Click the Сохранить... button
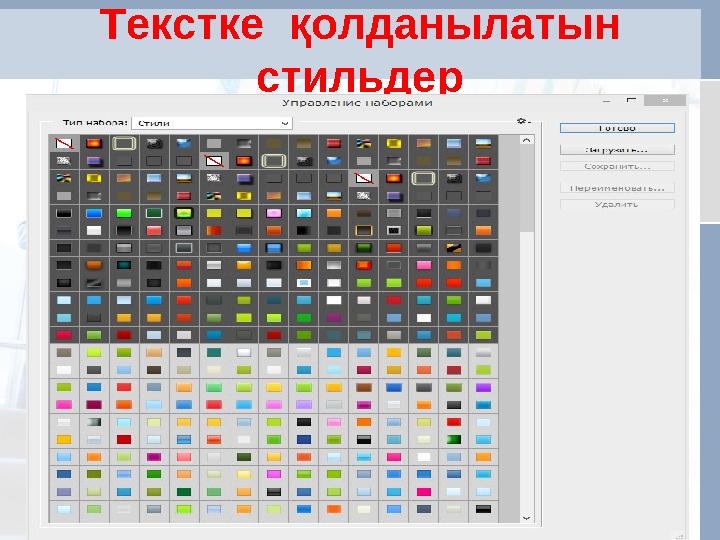This screenshot has height=540, width=720. pyautogui.click(x=617, y=166)
